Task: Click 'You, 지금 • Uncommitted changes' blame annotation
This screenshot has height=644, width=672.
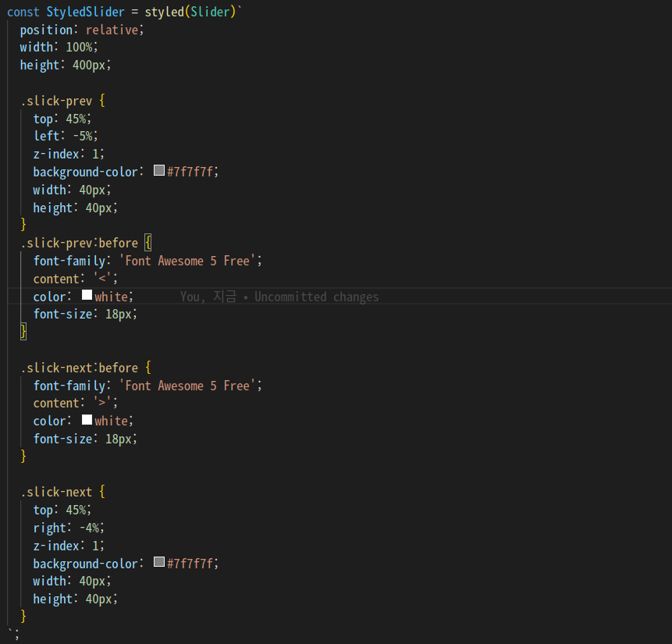Action: click(279, 297)
